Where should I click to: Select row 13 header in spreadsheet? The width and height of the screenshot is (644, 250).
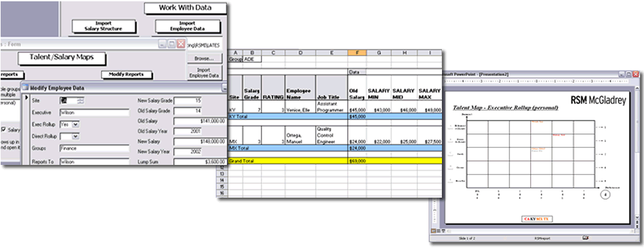(222, 181)
